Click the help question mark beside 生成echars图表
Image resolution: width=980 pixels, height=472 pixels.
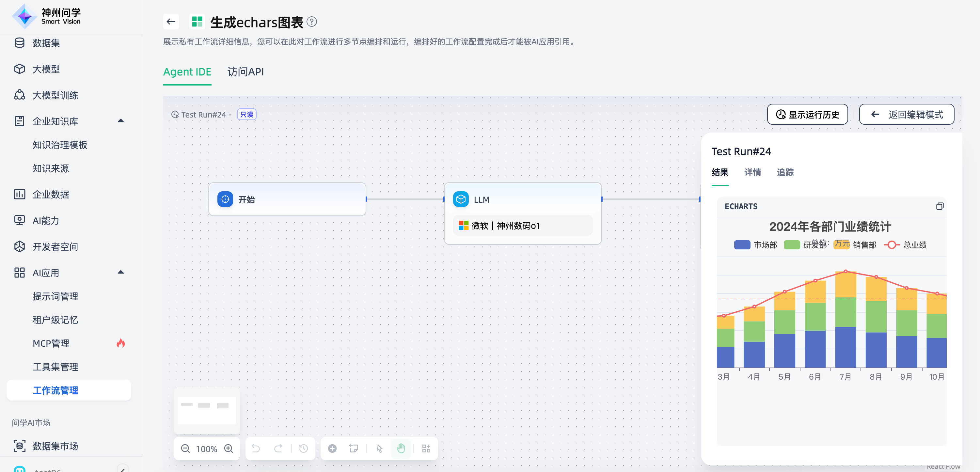click(311, 22)
